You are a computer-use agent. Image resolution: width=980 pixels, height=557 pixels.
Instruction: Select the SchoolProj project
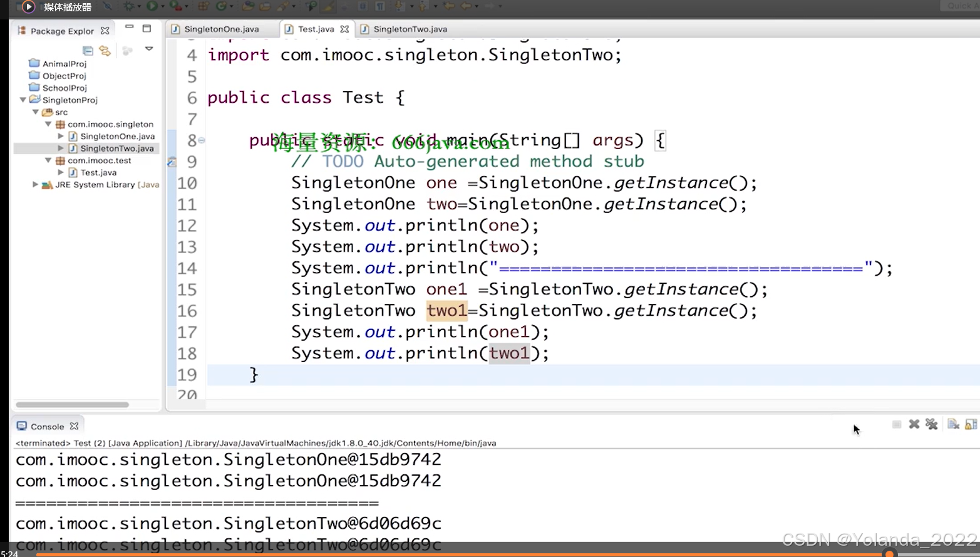coord(64,88)
